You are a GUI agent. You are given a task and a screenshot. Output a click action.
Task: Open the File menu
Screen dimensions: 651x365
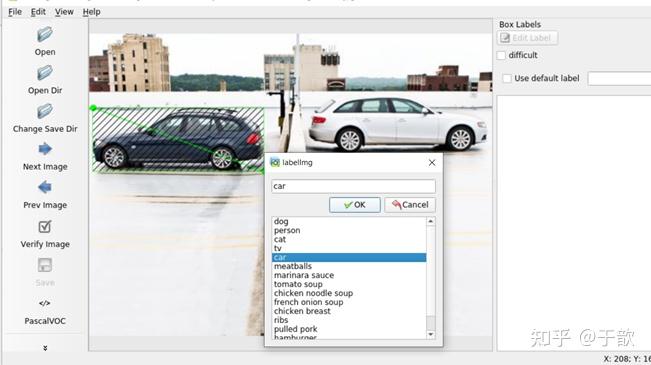coord(15,12)
